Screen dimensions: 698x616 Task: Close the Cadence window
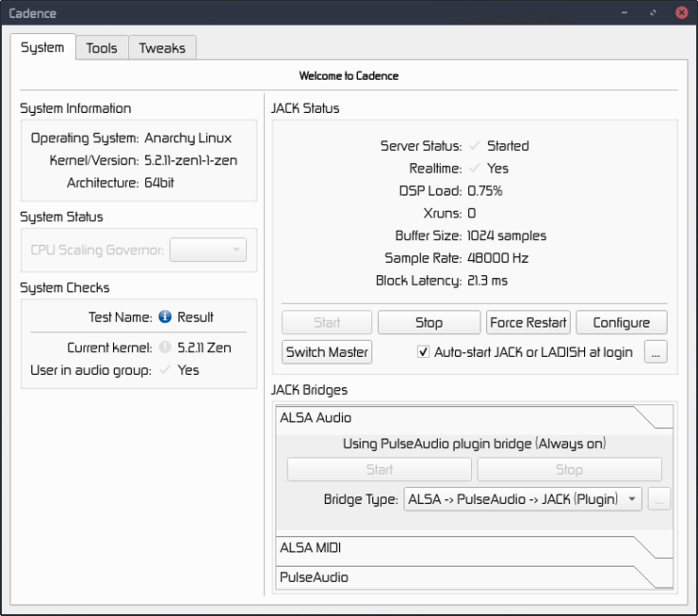[682, 13]
